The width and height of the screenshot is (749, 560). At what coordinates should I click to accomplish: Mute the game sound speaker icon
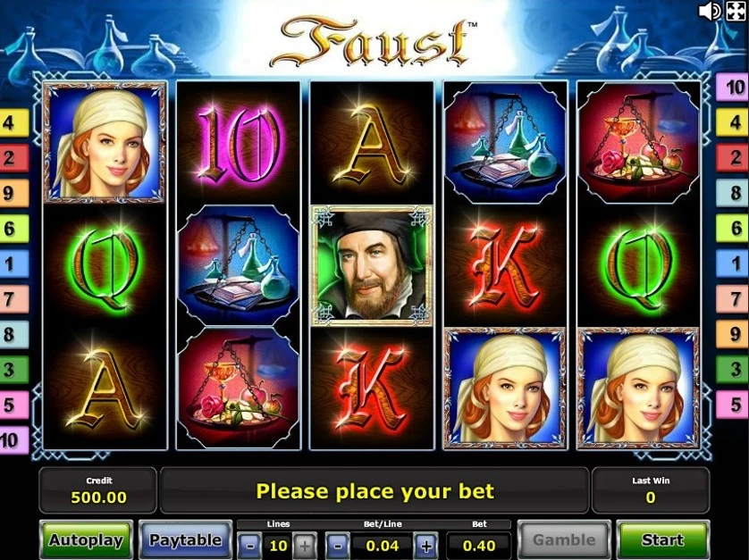pos(710,11)
